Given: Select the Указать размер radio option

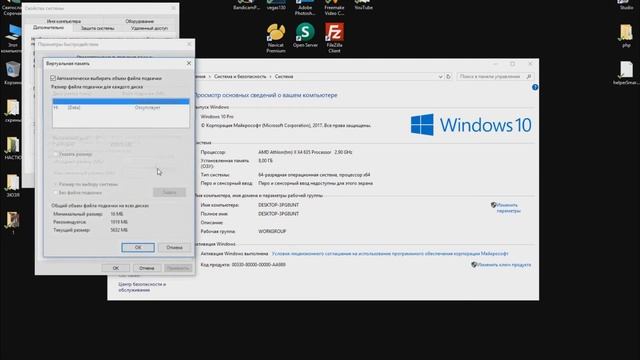Looking at the screenshot, I should (x=56, y=154).
